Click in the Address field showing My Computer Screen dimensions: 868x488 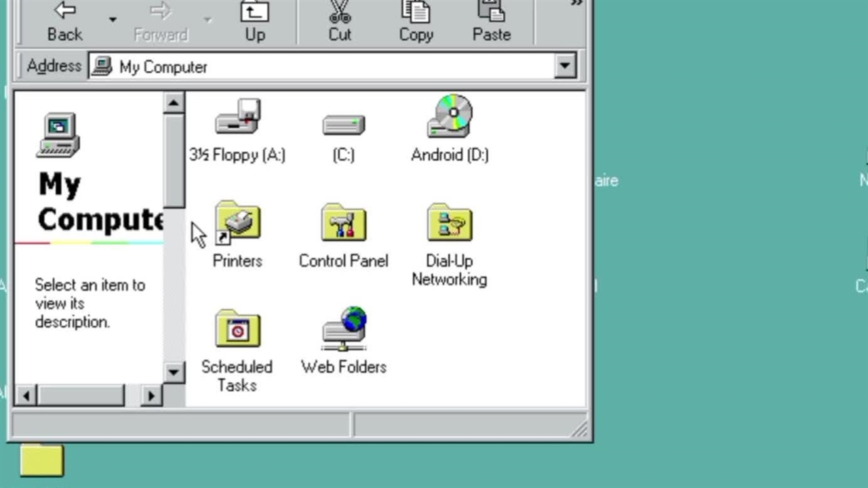[x=325, y=66]
